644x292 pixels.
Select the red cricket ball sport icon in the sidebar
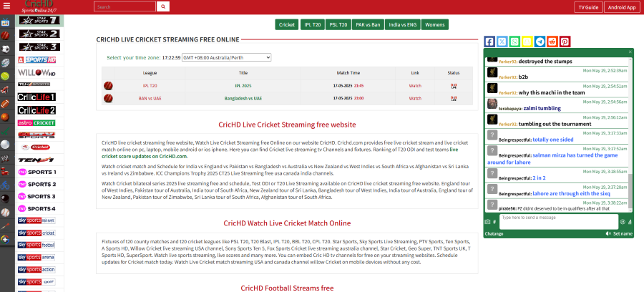click(5, 36)
